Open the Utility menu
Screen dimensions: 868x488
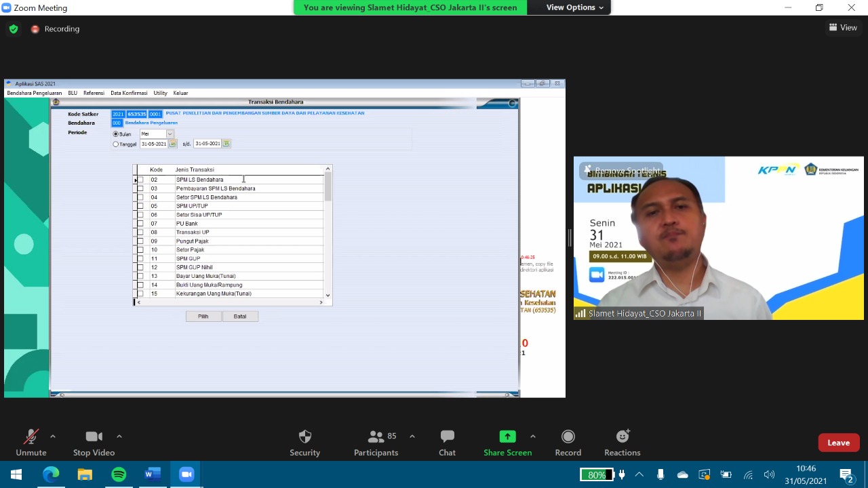(160, 93)
